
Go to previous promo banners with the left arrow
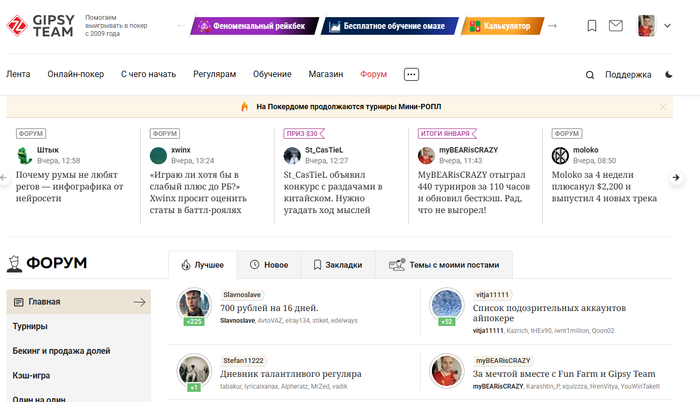click(181, 26)
